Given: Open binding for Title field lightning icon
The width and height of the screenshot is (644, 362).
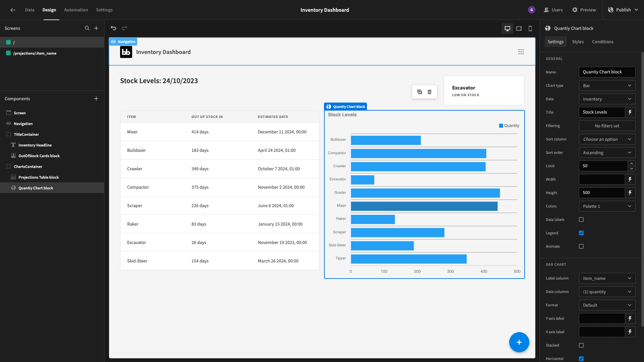Looking at the screenshot, I should (630, 112).
